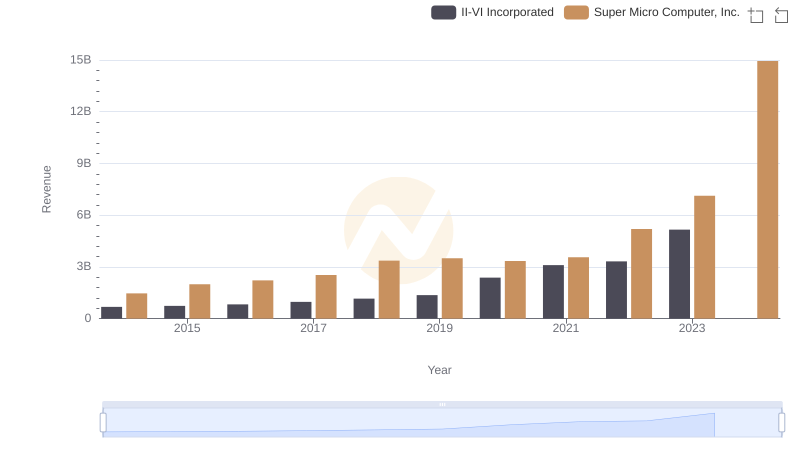Click the '2023' x-axis label
Screen dimensions: 800x461
click(692, 328)
